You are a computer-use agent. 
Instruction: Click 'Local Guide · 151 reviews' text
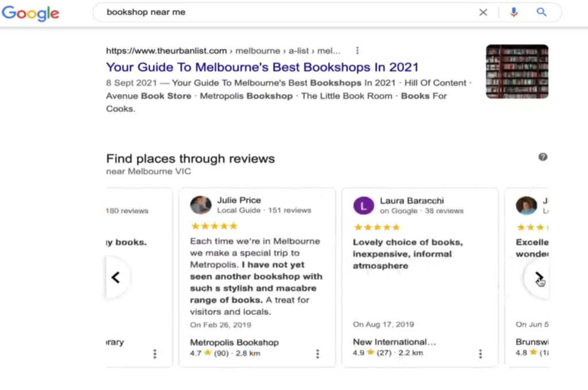tap(264, 210)
